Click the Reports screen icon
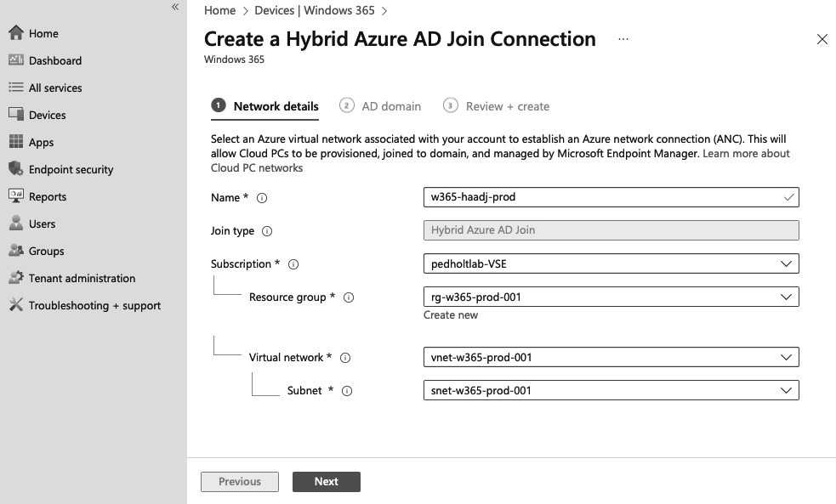Screen dimensions: 836x504 pyautogui.click(x=16, y=195)
